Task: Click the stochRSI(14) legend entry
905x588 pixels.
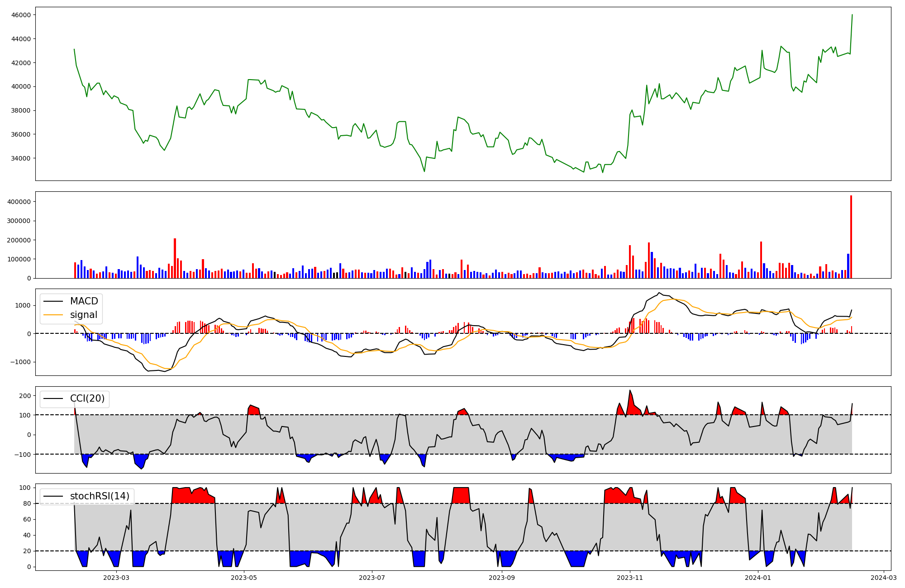Action: point(100,496)
